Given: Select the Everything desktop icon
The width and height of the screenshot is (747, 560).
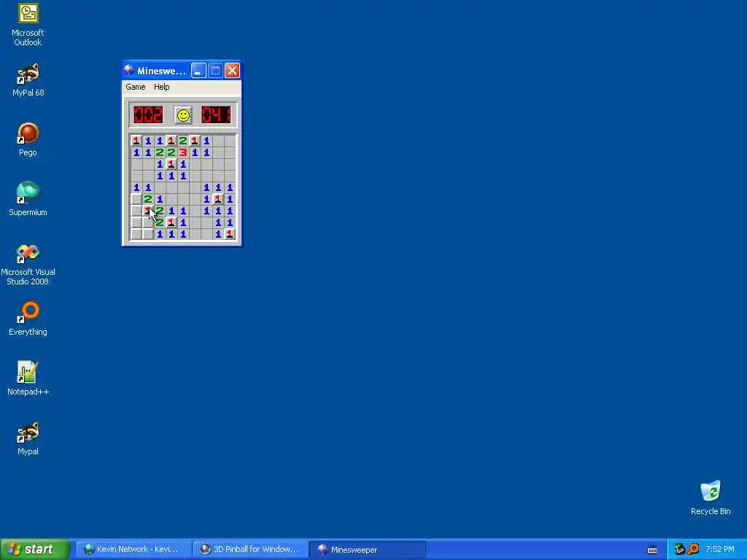Looking at the screenshot, I should (28, 319).
